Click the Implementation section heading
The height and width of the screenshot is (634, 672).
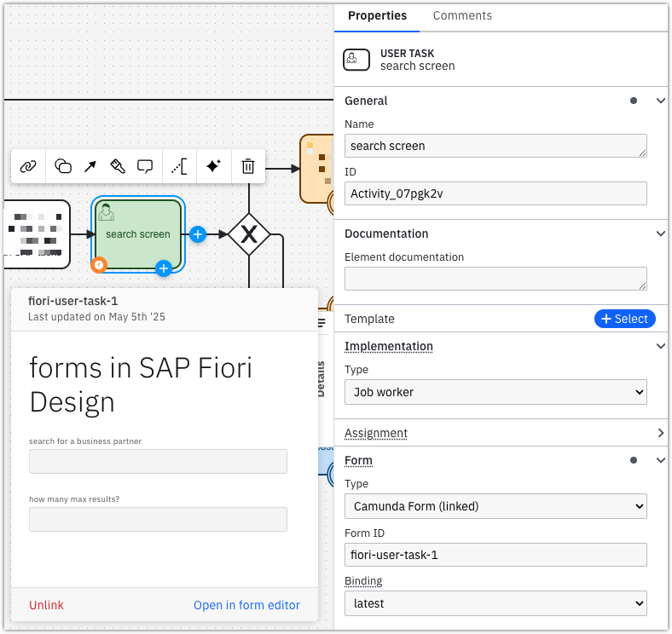coord(389,346)
